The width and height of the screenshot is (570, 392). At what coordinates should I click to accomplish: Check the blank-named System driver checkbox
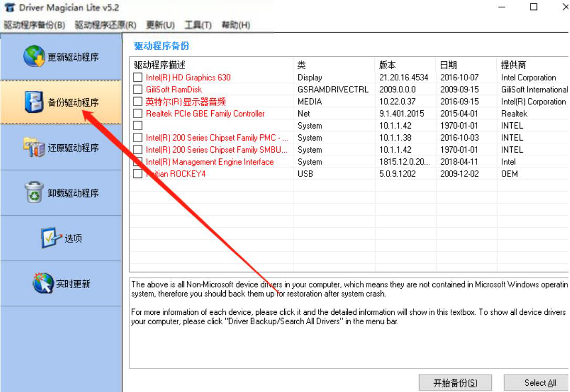[x=138, y=125]
